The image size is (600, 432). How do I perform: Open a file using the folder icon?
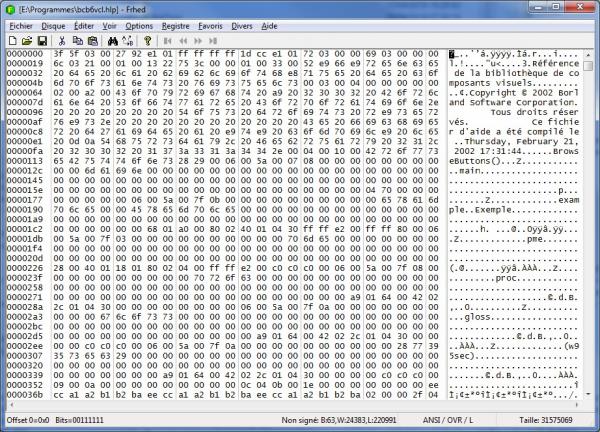coord(27,41)
